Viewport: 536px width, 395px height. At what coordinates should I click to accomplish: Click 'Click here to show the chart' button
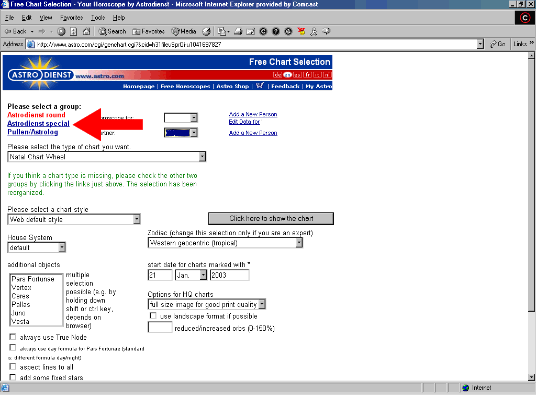pos(271,218)
